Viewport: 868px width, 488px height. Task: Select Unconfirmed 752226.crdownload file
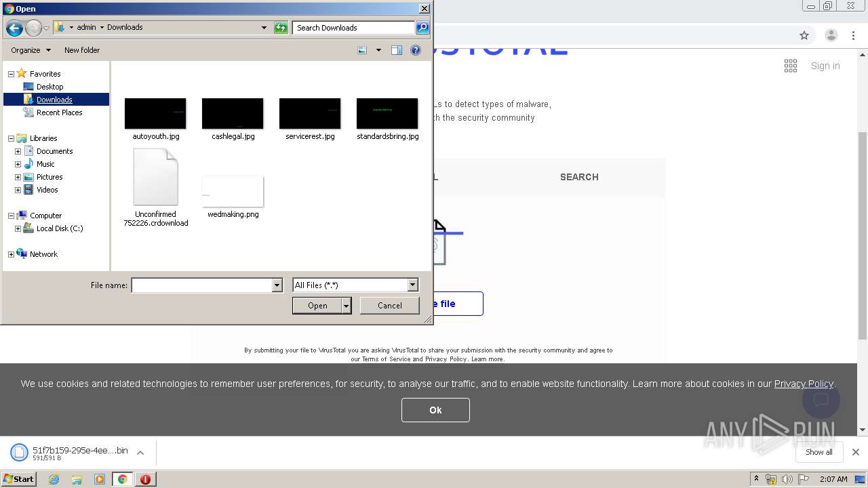click(x=156, y=188)
